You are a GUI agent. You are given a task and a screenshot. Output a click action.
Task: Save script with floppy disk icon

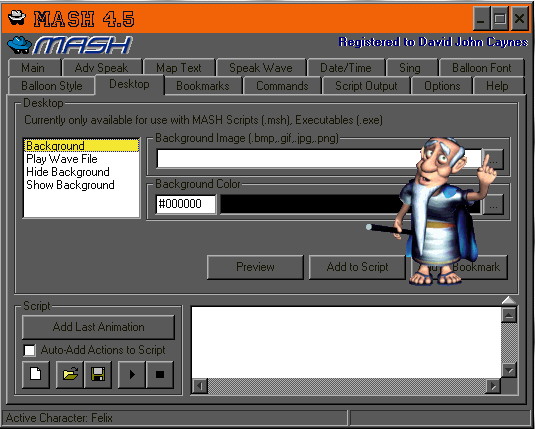point(98,374)
